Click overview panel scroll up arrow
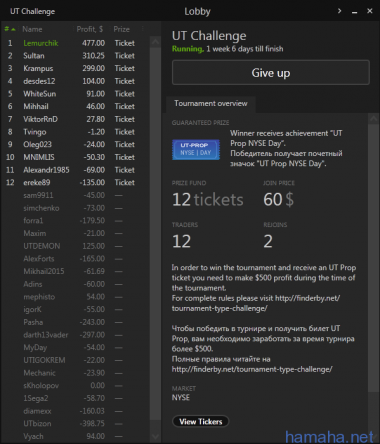The width and height of the screenshot is (380, 444). coord(373,118)
